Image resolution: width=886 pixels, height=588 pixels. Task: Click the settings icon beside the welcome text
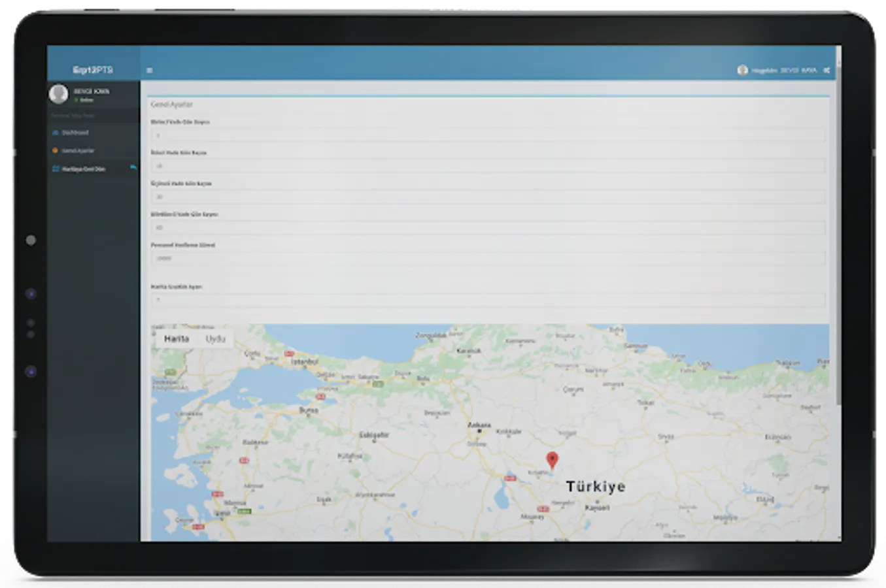[x=826, y=70]
